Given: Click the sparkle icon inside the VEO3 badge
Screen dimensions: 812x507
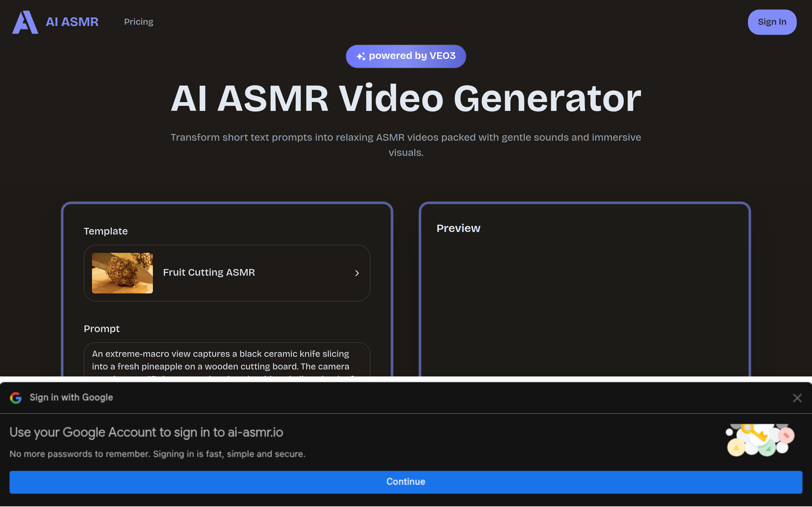Looking at the screenshot, I should (x=361, y=56).
